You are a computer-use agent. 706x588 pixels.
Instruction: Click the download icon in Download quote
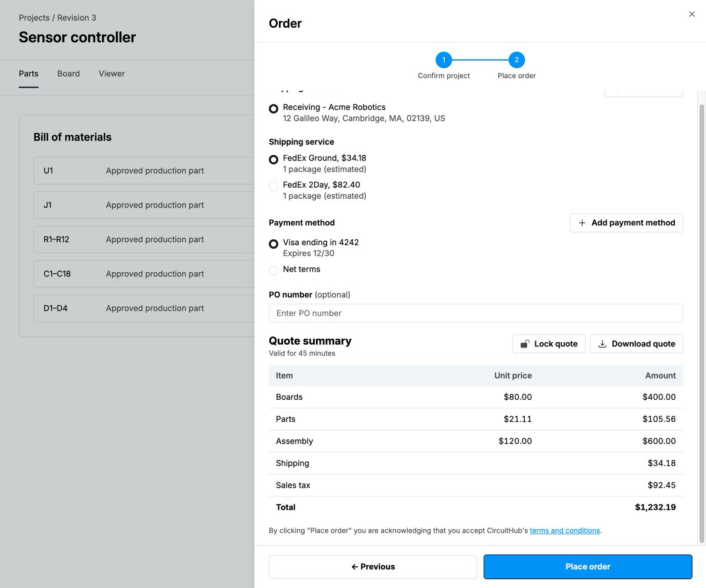(602, 344)
